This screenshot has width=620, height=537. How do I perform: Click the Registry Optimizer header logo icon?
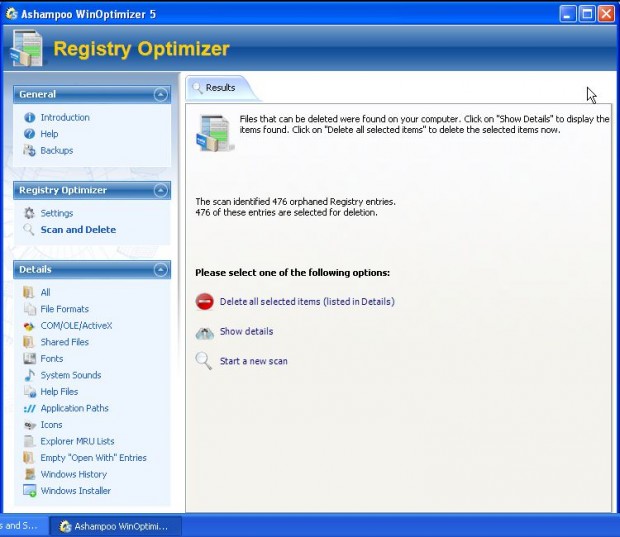(26, 48)
